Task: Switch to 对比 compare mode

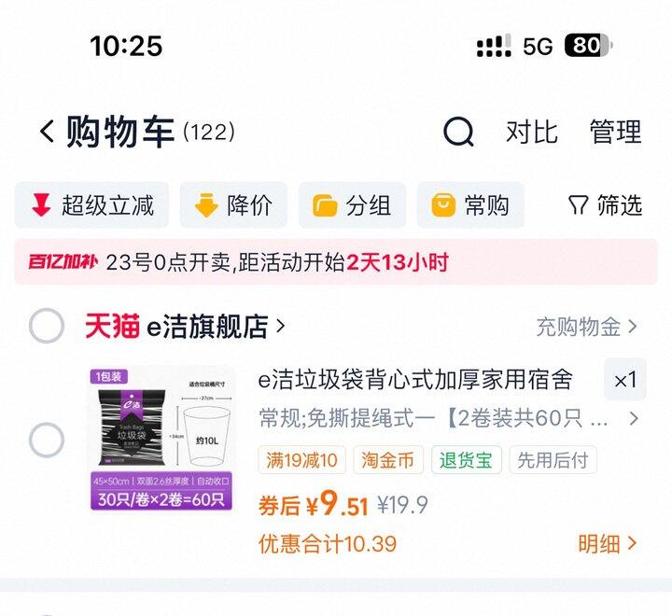Action: (532, 132)
